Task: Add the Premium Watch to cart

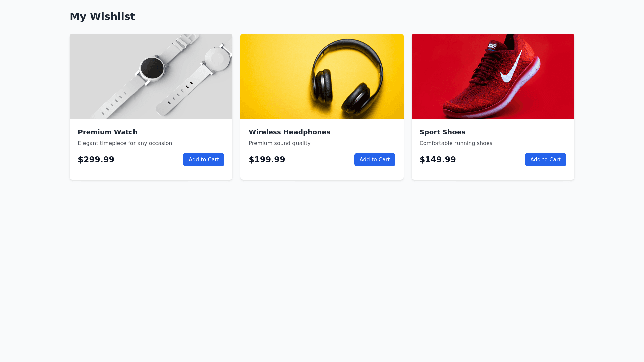Action: point(204,160)
